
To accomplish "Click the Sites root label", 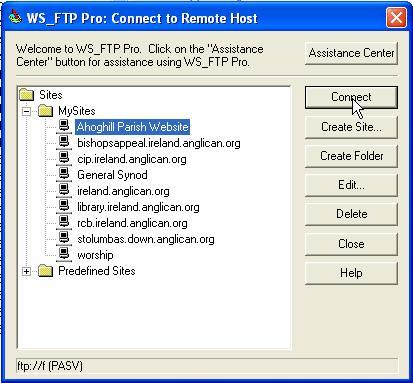I will [x=51, y=95].
